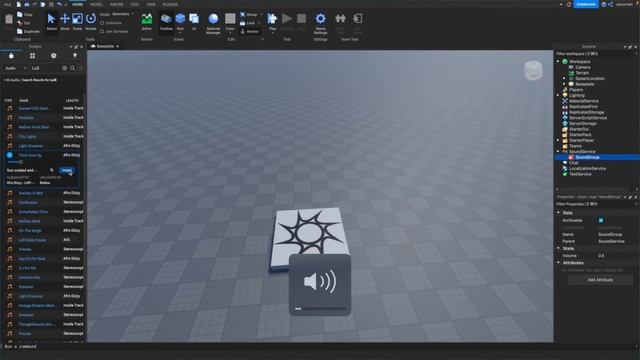Toggle the Archivable checkbox
This screenshot has height=360, width=640.
(601, 220)
